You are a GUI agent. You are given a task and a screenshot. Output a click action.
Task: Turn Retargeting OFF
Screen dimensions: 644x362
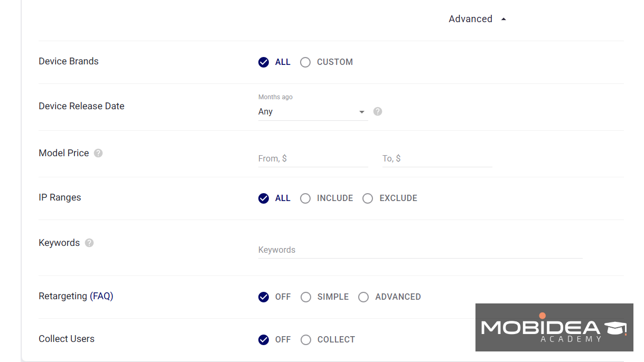point(264,297)
